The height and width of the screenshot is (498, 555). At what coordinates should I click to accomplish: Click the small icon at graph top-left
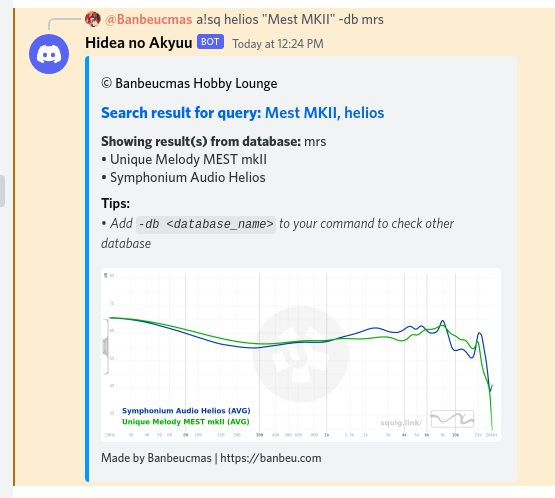[x=105, y=275]
